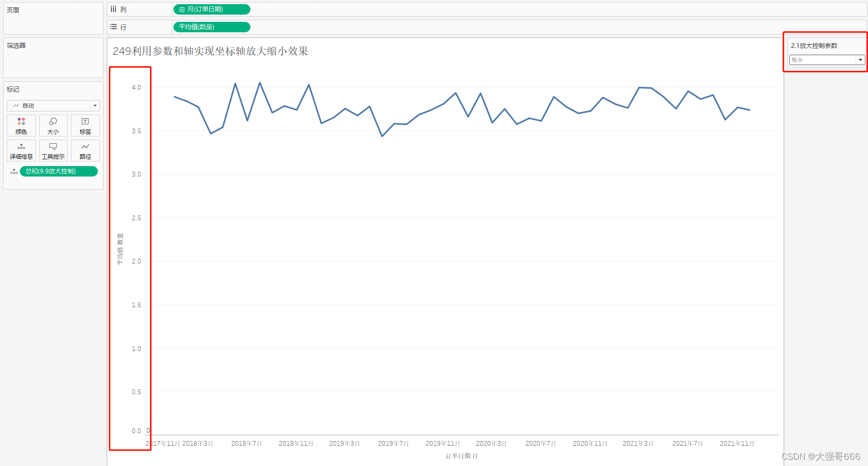Click the y-axis label 2.0

pyautogui.click(x=136, y=261)
